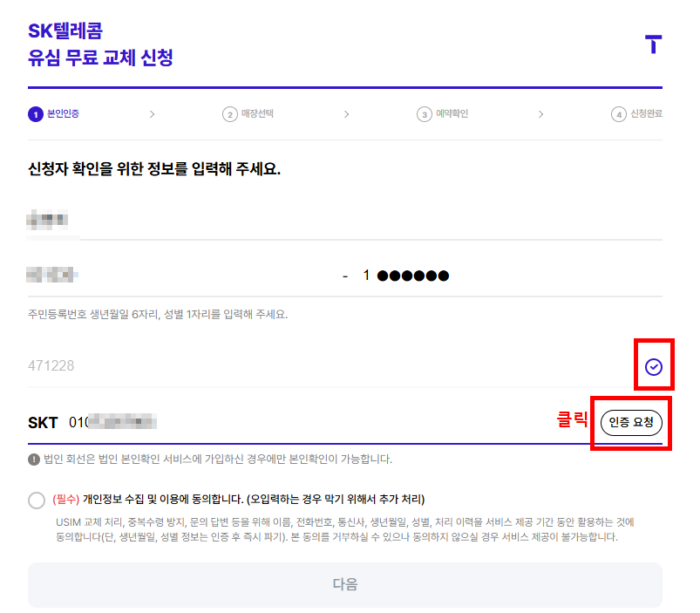
Task: Click the (필수) consent label text
Action: 239,499
